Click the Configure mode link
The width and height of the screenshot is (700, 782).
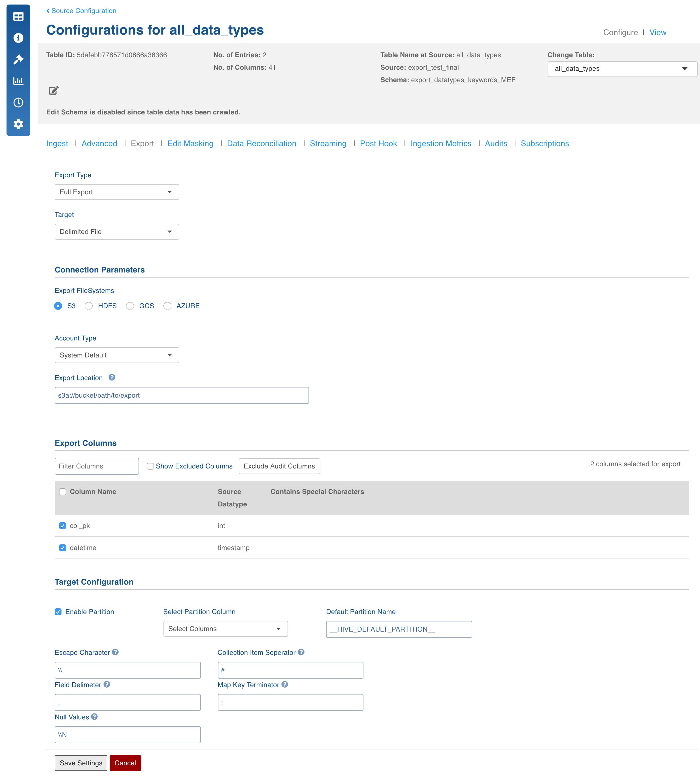[620, 33]
